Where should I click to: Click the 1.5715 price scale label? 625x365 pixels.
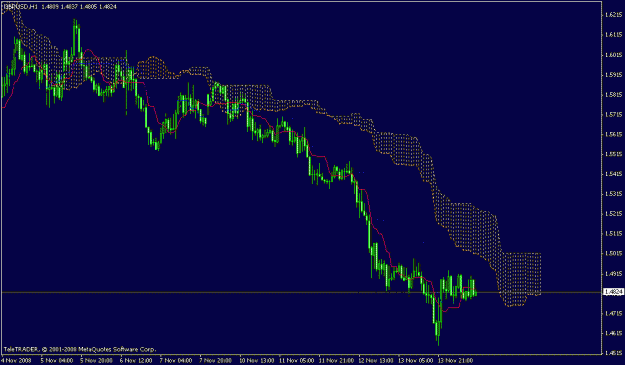[x=613, y=114]
